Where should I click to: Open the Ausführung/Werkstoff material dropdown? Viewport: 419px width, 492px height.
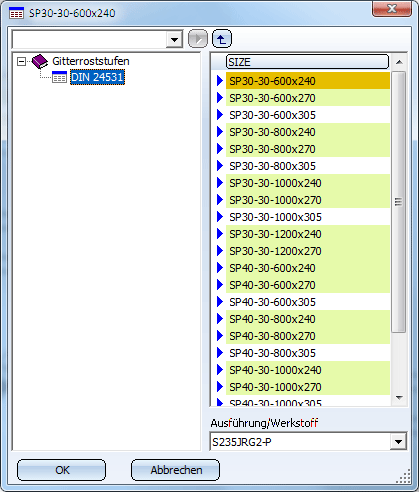coord(398,442)
